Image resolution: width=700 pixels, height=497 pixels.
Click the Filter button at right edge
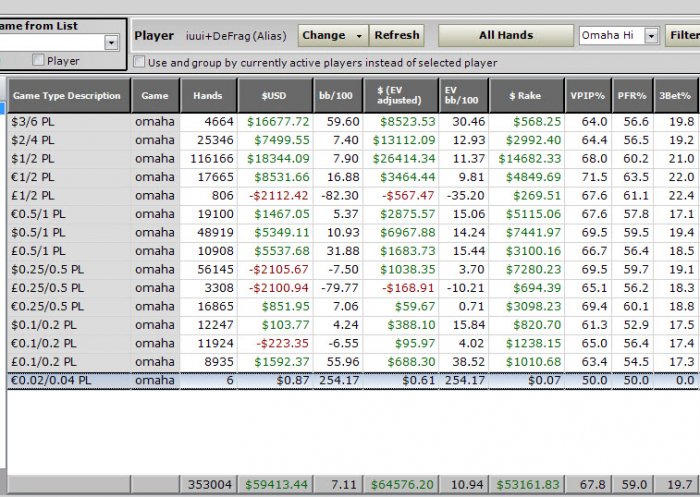pyautogui.click(x=684, y=35)
